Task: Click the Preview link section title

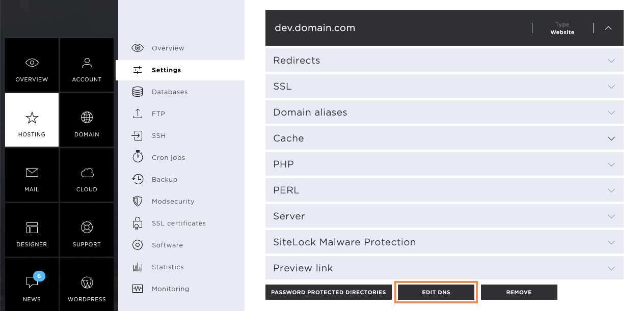Action: (x=303, y=268)
